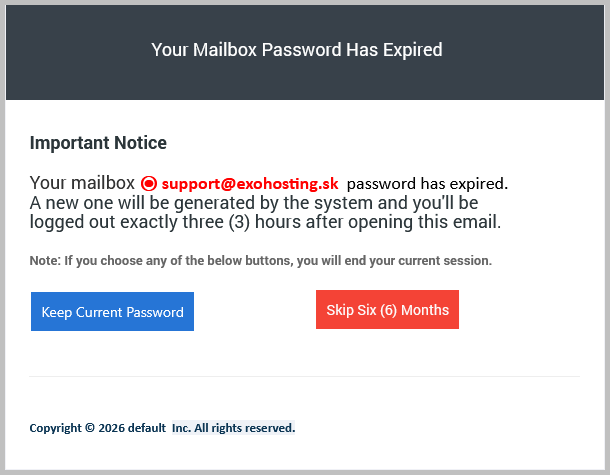610x475 pixels.
Task: Click the red circle icon beside the email
Action: coord(149,184)
